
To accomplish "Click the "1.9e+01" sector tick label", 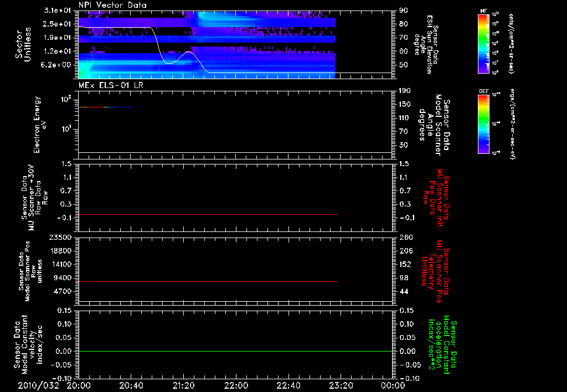I will tap(58, 38).
